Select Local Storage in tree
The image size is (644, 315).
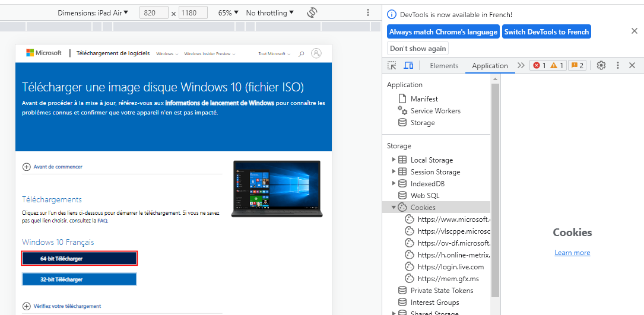tap(432, 160)
